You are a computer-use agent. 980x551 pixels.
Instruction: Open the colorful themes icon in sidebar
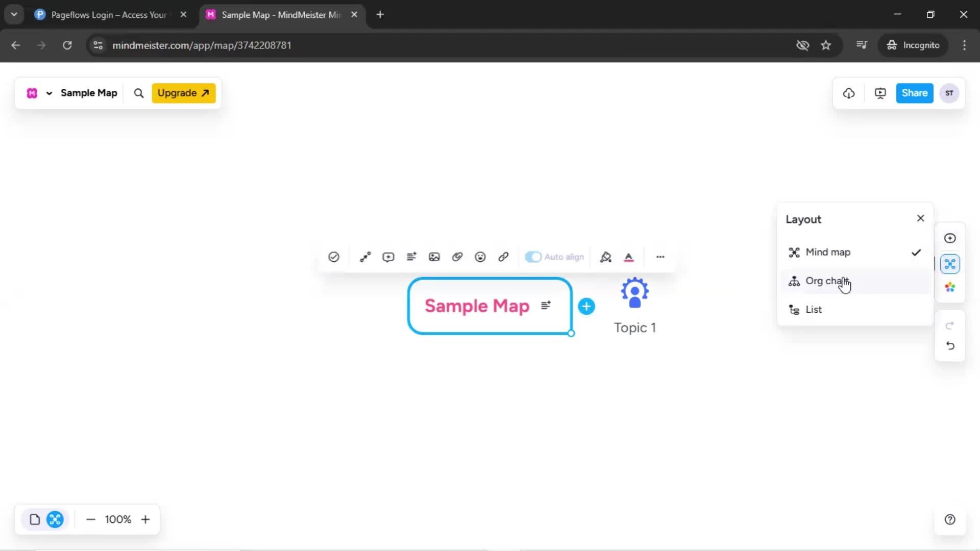point(950,288)
